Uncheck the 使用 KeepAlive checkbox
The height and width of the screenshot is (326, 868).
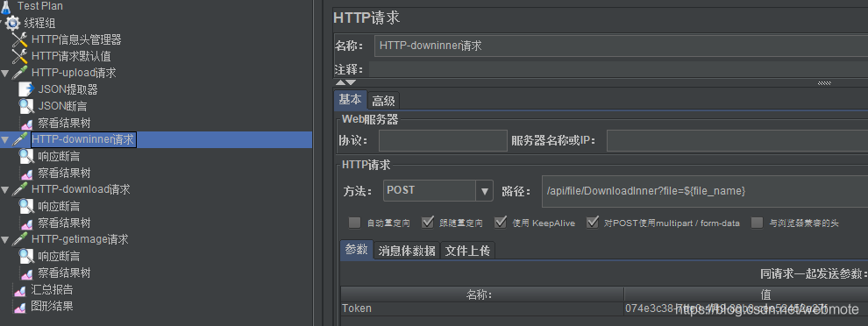pos(501,223)
